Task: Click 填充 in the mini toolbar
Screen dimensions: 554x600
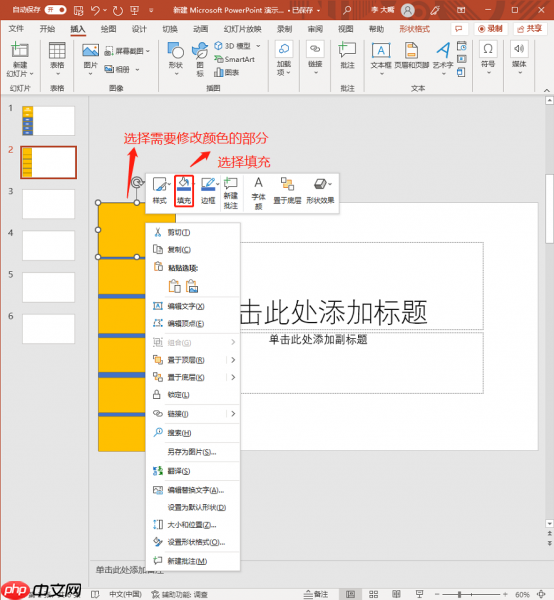Action: pos(184,191)
